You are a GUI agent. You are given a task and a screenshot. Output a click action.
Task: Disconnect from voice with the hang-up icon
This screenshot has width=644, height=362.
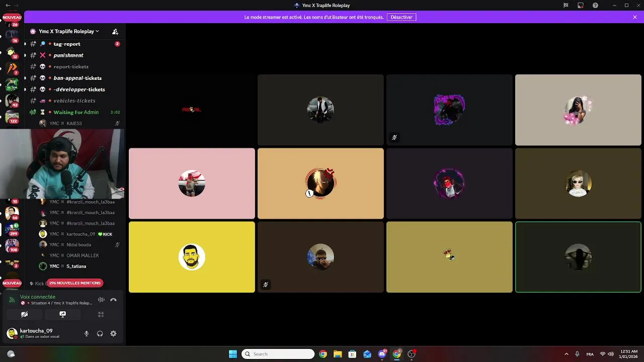113,300
